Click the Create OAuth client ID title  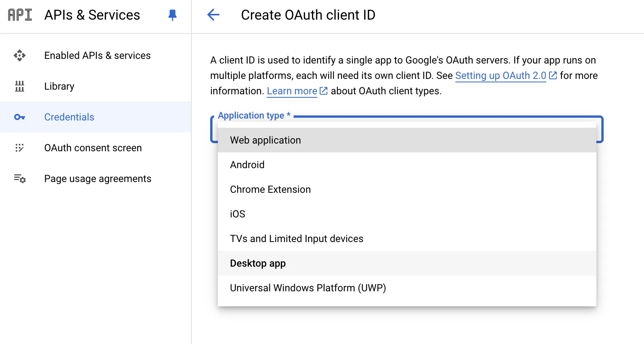pyautogui.click(x=308, y=15)
